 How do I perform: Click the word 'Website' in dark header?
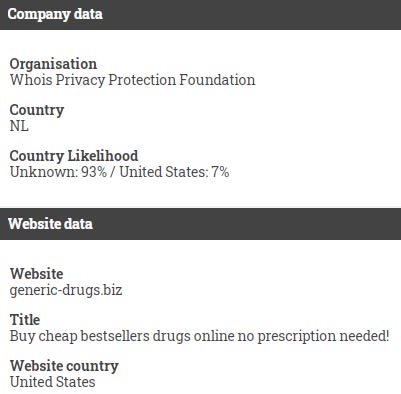(x=34, y=224)
